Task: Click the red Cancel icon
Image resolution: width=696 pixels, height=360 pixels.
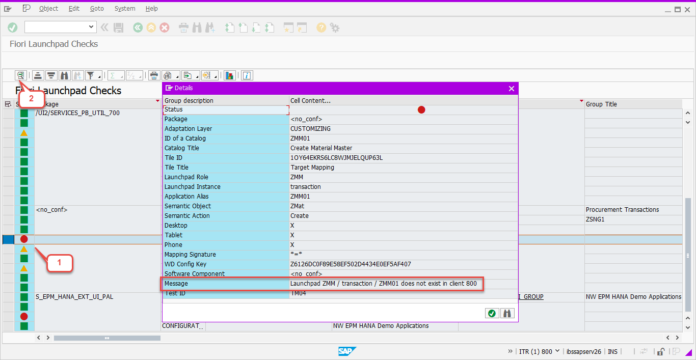Action: tap(165, 28)
